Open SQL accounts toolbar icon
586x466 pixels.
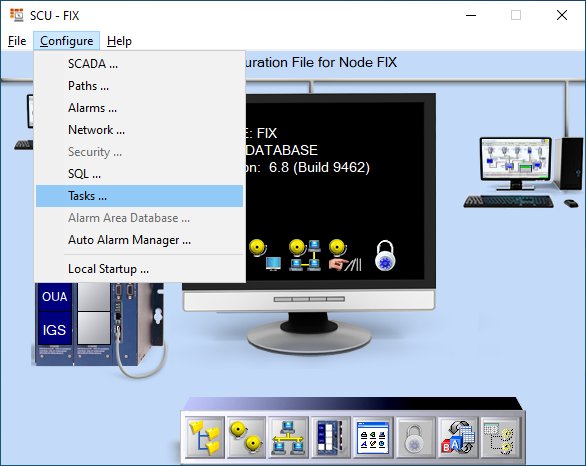(457, 437)
